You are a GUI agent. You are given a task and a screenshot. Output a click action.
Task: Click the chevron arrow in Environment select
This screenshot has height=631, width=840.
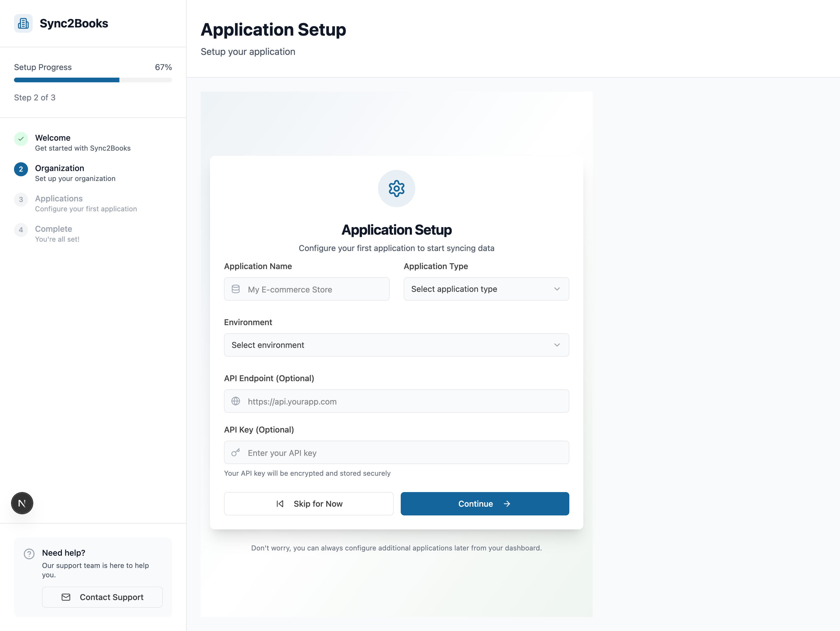point(557,345)
